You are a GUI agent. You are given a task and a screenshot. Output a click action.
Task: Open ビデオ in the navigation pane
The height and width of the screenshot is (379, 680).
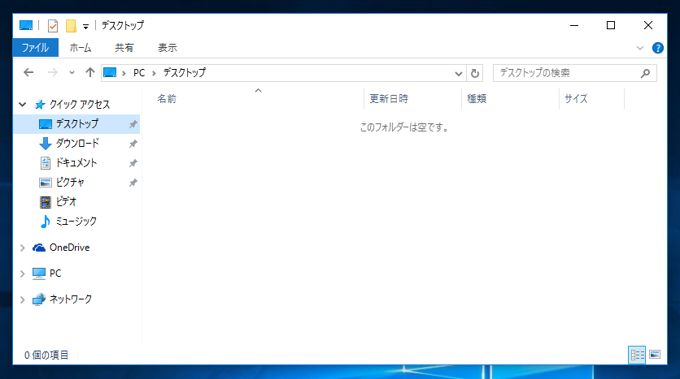[x=66, y=202]
